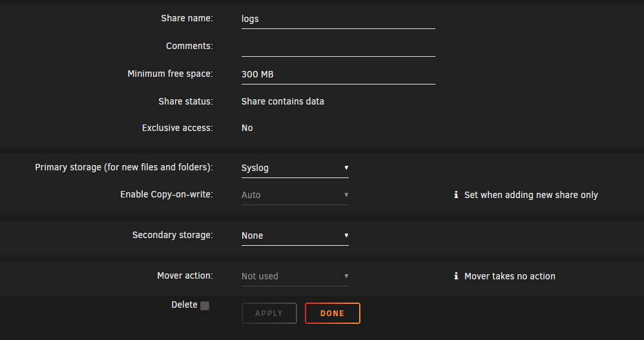
Task: Click 'Mover takes no action' text
Action: click(x=510, y=276)
